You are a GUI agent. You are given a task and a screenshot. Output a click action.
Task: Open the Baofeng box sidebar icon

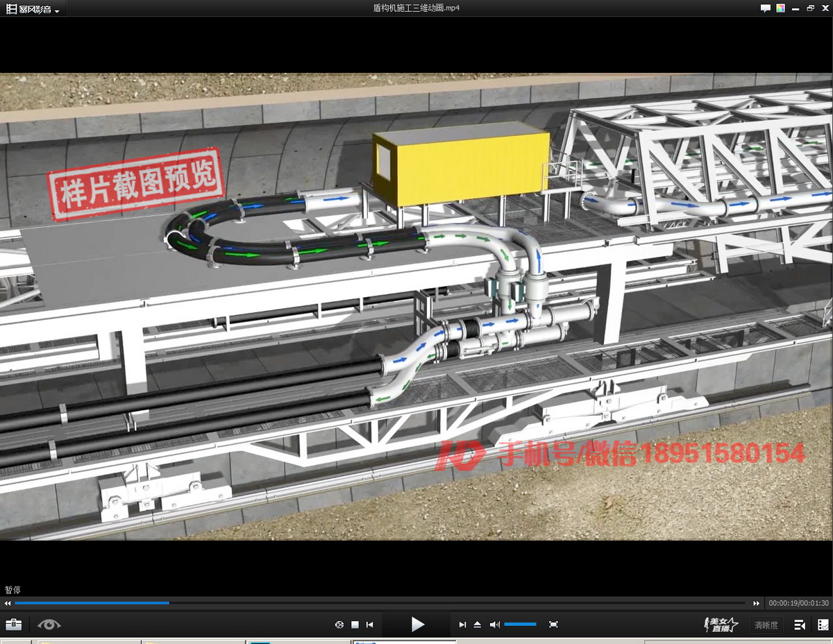point(823,625)
